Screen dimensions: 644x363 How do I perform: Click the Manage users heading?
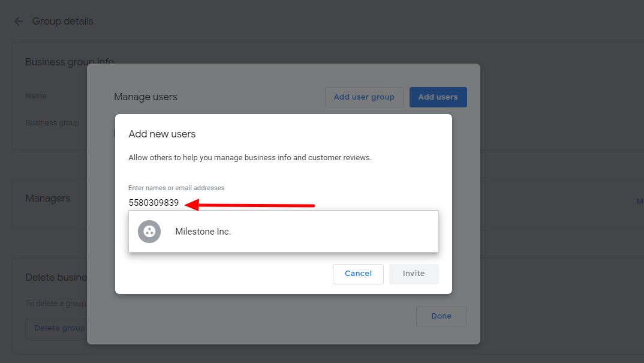(145, 97)
